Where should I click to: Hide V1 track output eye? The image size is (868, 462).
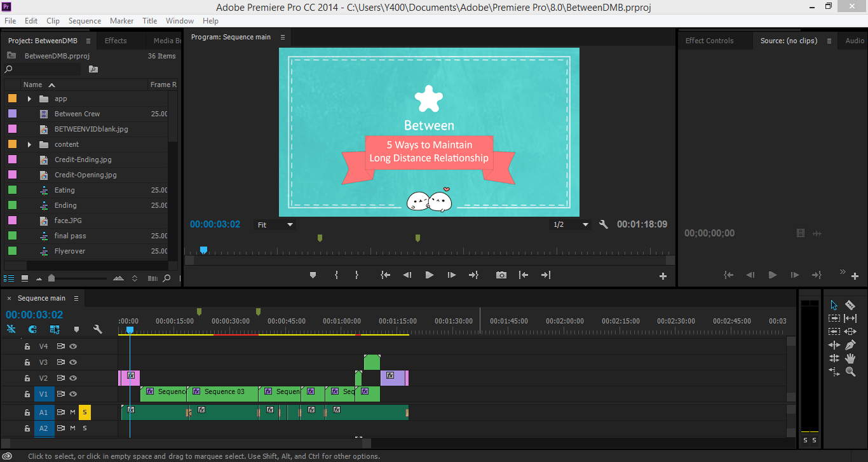click(x=73, y=394)
